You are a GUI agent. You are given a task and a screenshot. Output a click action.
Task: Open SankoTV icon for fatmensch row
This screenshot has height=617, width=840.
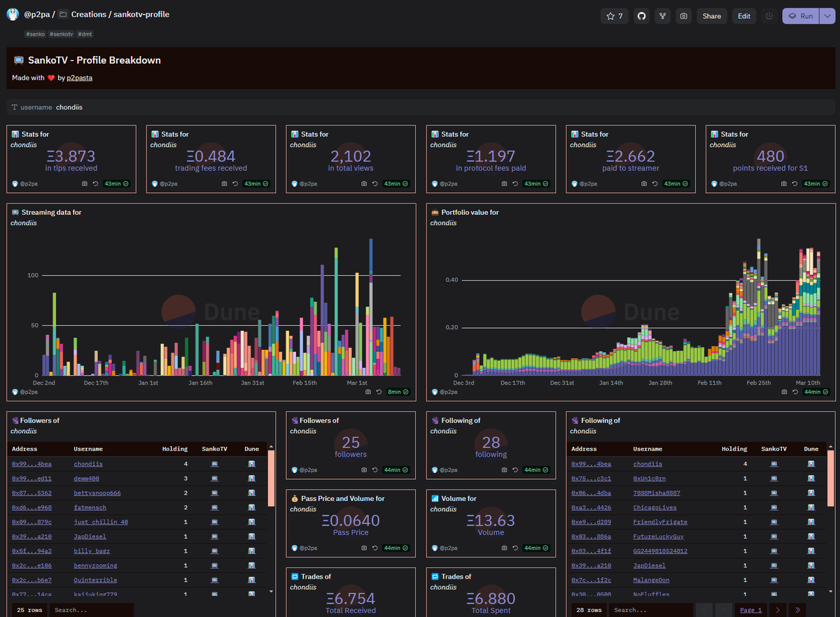(214, 507)
